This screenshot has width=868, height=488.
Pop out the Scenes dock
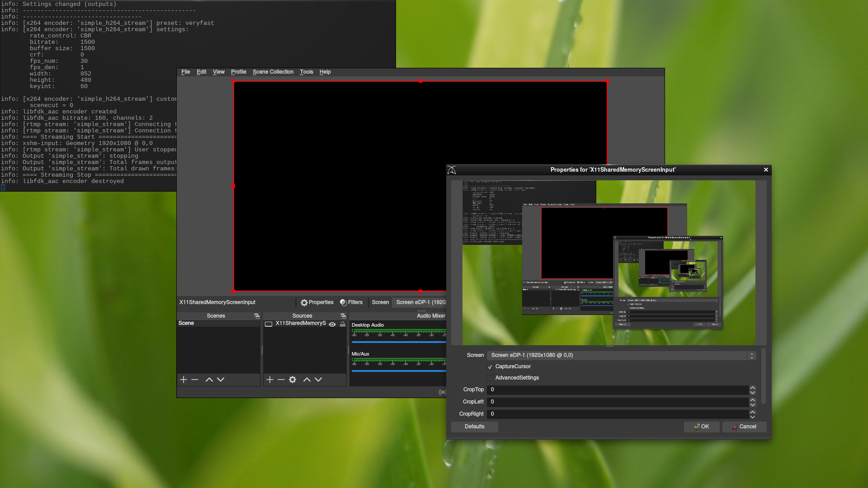pos(257,316)
